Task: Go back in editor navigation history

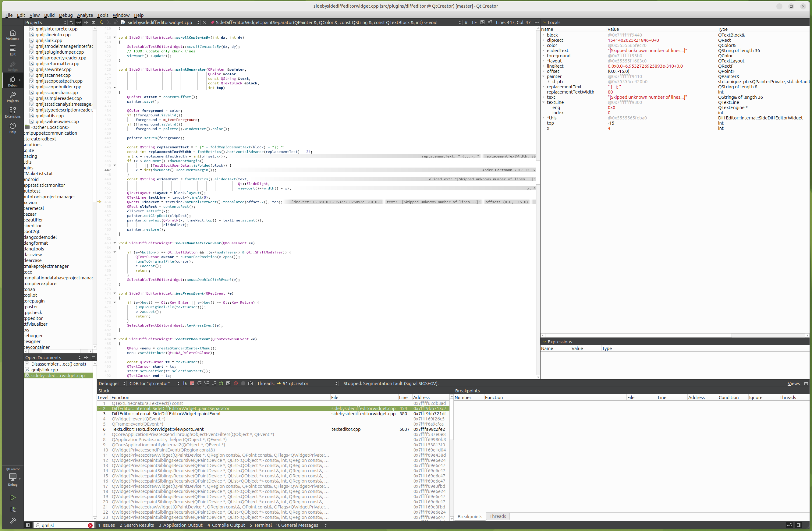Action: (101, 23)
